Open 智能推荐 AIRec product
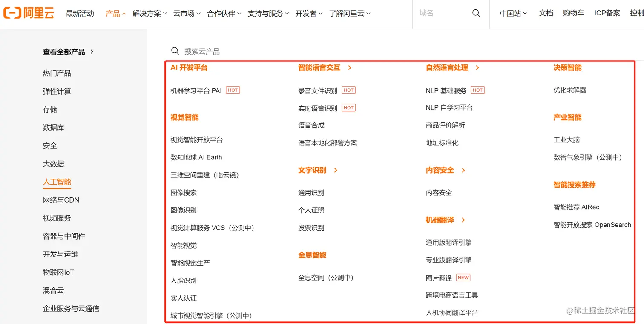This screenshot has width=644, height=324. 576,207
